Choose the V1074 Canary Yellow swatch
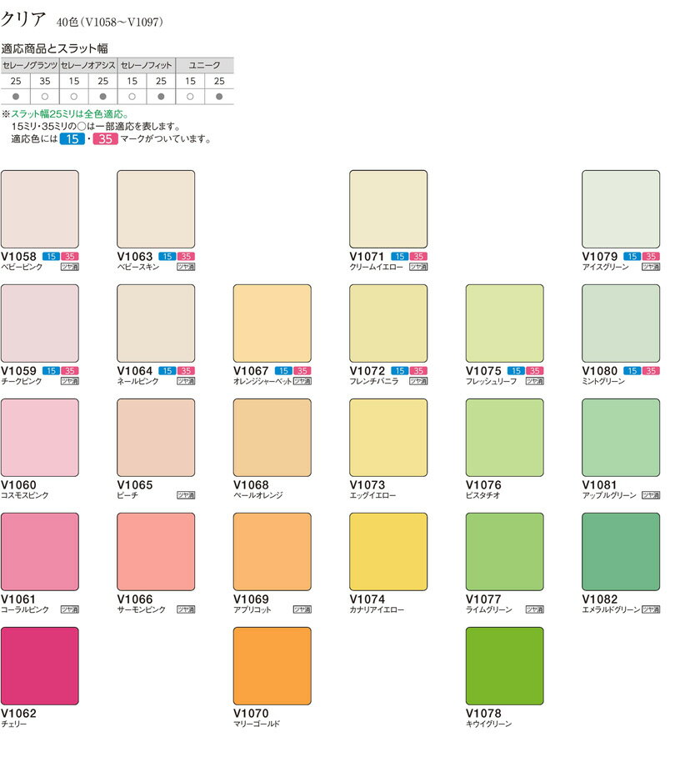 pyautogui.click(x=388, y=551)
